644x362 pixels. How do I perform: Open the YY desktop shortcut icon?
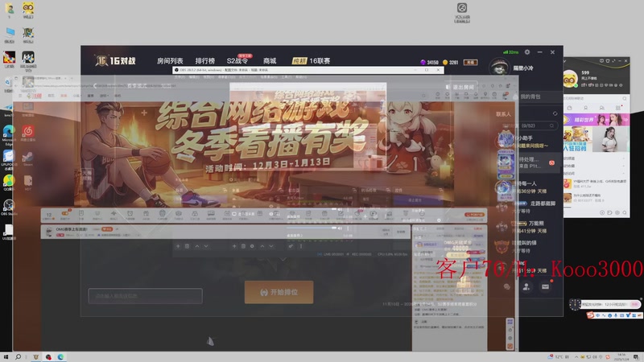[x=28, y=10]
